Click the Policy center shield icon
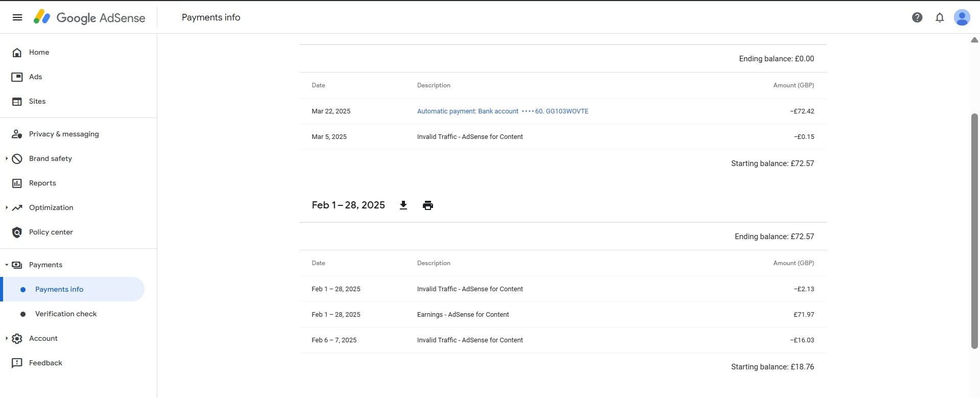Viewport: 980px width, 398px height. 17,232
